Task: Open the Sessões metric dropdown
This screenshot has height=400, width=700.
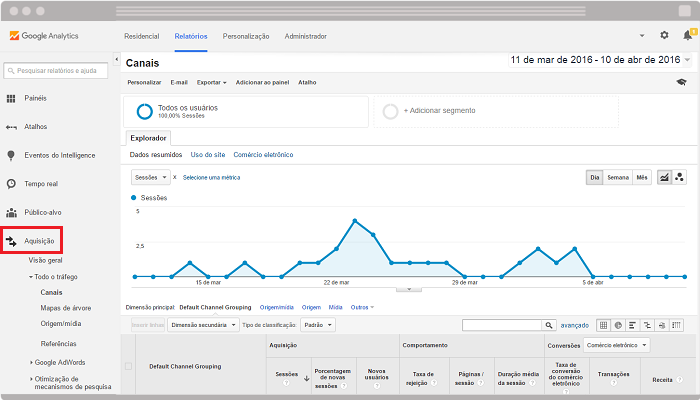Action: point(150,177)
